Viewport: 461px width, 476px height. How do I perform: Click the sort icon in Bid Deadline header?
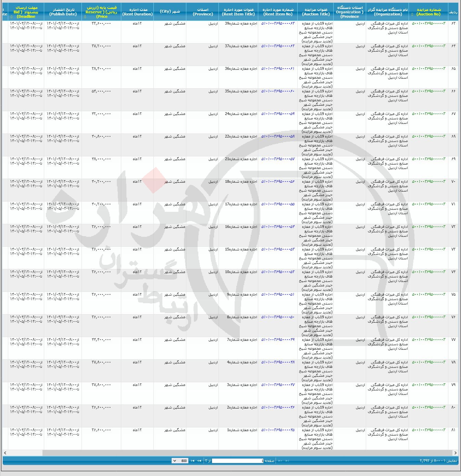[11, 16]
